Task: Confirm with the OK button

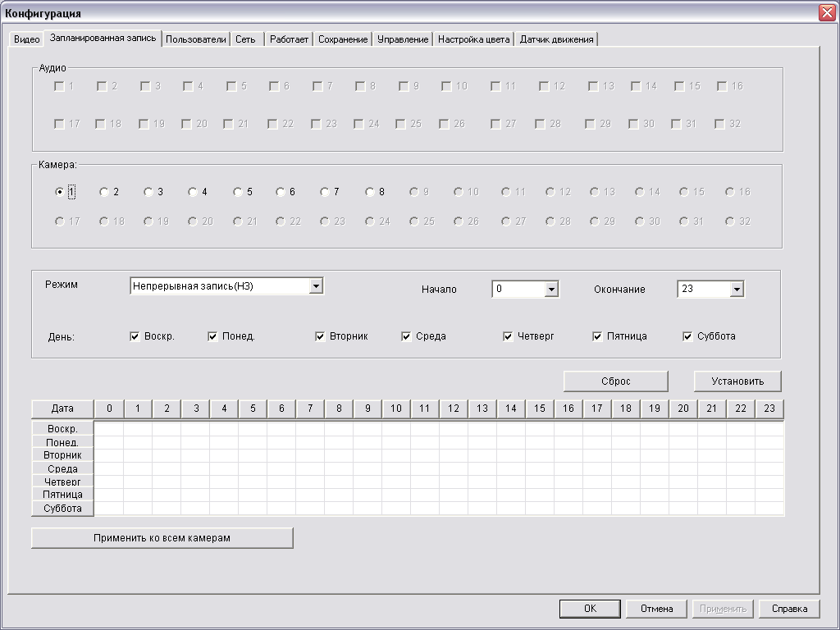Action: 590,609
